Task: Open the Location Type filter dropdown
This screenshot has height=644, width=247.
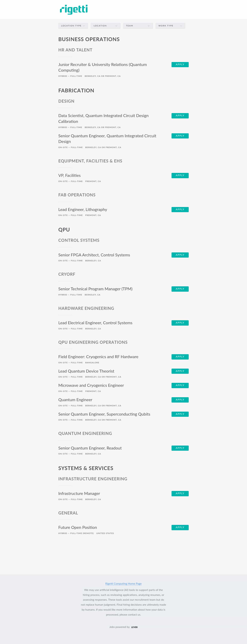Action: tap(73, 26)
